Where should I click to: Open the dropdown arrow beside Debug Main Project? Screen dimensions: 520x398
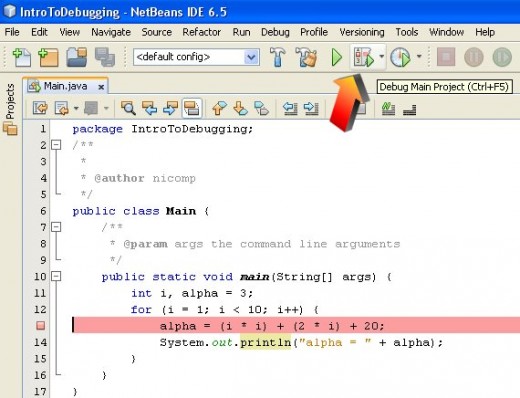click(381, 57)
